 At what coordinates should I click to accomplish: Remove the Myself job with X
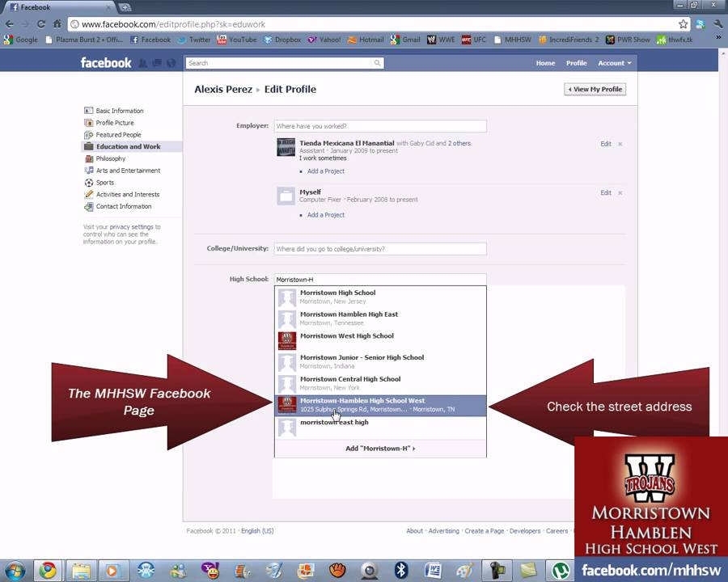click(620, 192)
